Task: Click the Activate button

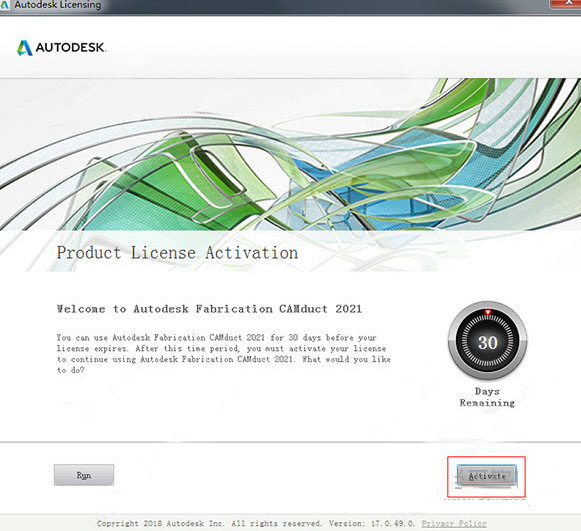Action: click(x=486, y=475)
